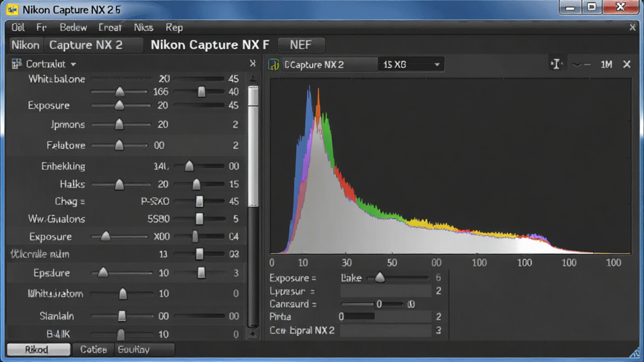This screenshot has width=644, height=362.
Task: Open the Bedew menu
Action: [73, 28]
